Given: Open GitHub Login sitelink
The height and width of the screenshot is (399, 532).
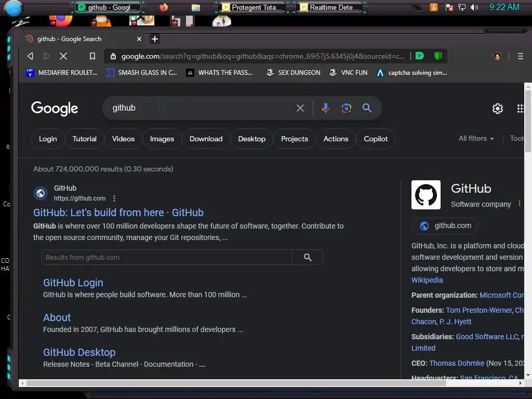Looking at the screenshot, I should coord(73,283).
